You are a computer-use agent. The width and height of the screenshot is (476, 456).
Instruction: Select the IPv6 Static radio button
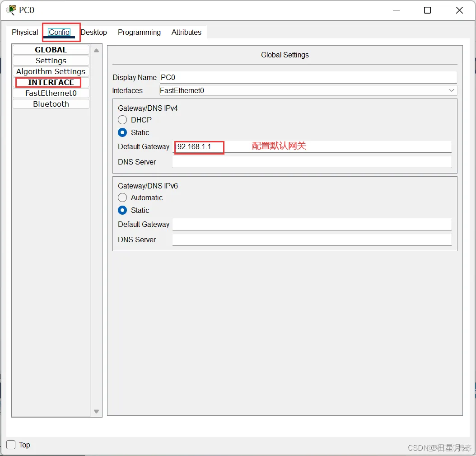click(122, 210)
